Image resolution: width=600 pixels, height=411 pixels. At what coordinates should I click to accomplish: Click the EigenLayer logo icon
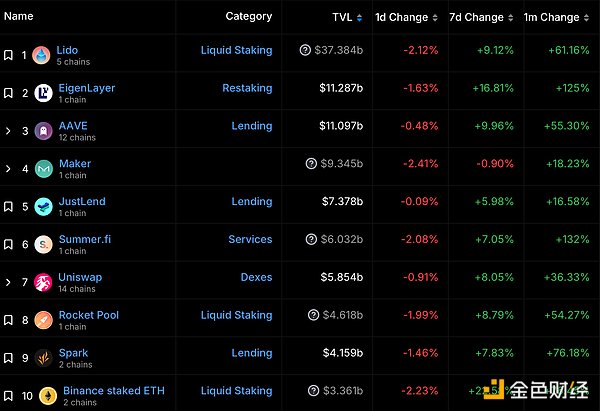click(x=44, y=93)
